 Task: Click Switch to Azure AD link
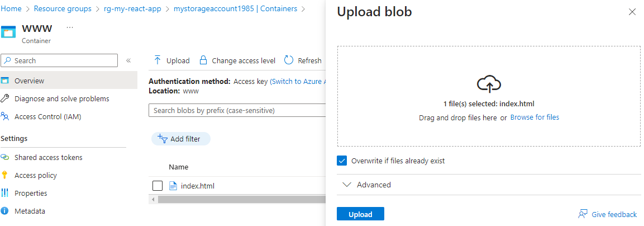pos(298,82)
